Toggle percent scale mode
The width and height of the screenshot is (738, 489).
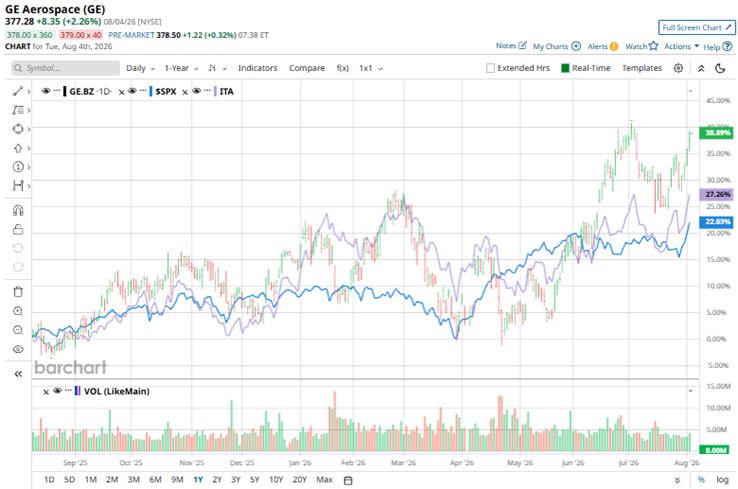tap(701, 480)
